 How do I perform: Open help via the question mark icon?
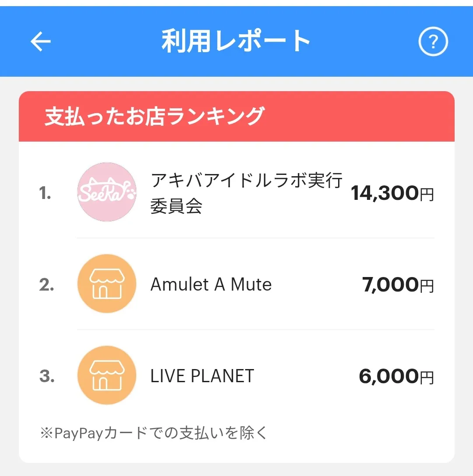tap(433, 42)
